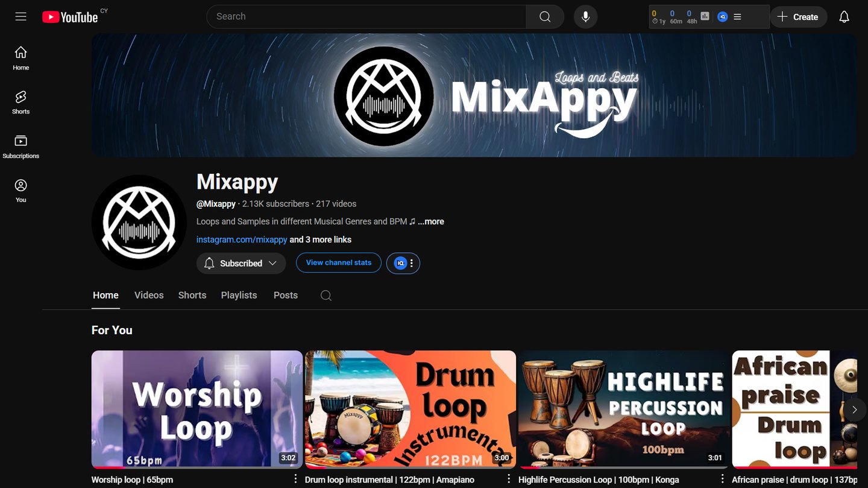Click the blue IQ icon in the top toolbar
The image size is (868, 488).
coord(722,17)
